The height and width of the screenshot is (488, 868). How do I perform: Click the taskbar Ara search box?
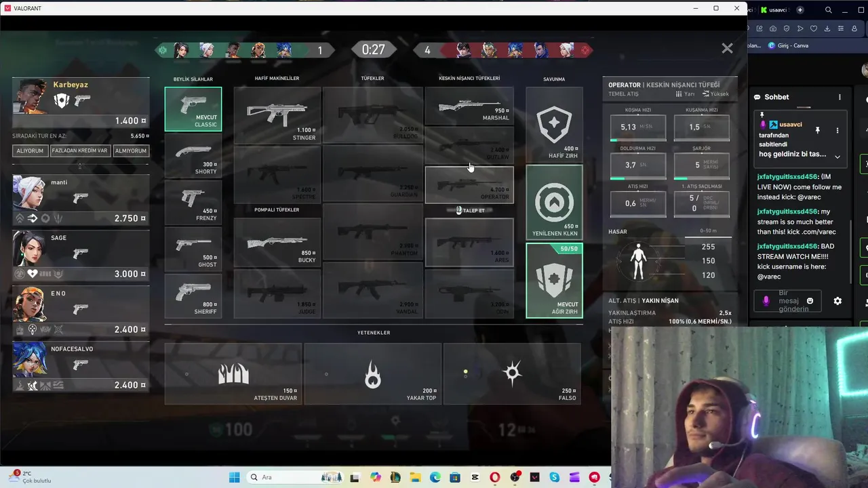pos(295,477)
